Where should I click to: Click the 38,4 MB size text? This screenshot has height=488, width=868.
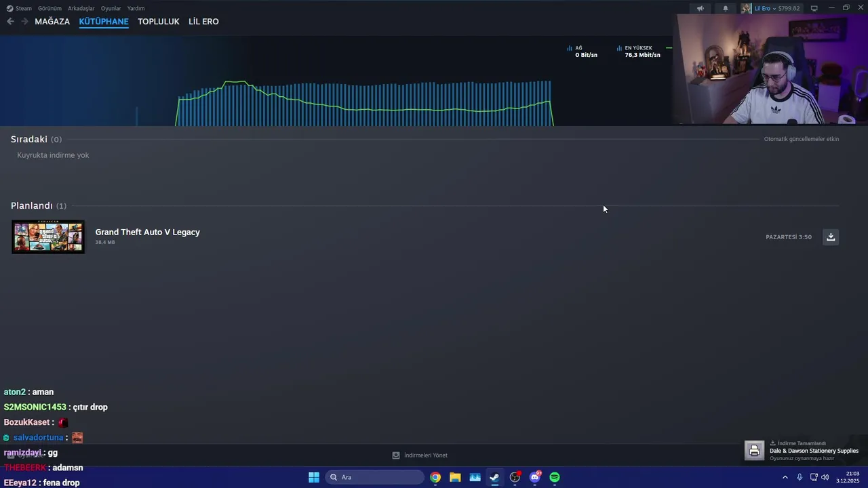tap(105, 242)
